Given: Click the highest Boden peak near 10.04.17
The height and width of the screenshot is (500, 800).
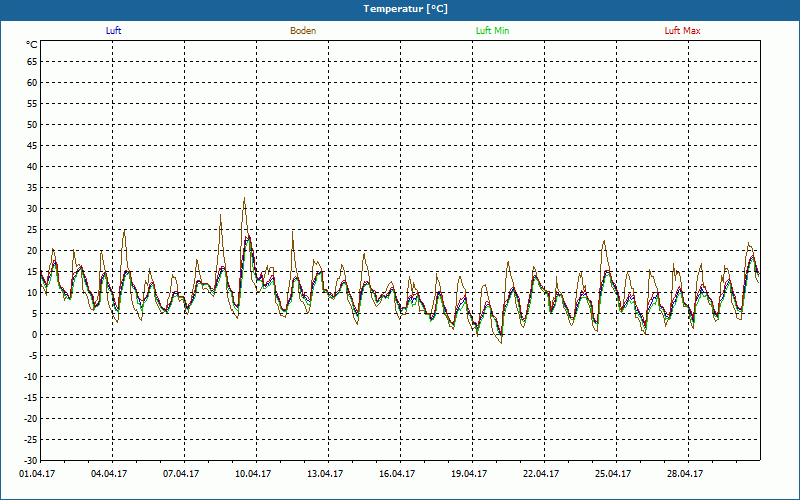Looking at the screenshot, I should point(244,198).
